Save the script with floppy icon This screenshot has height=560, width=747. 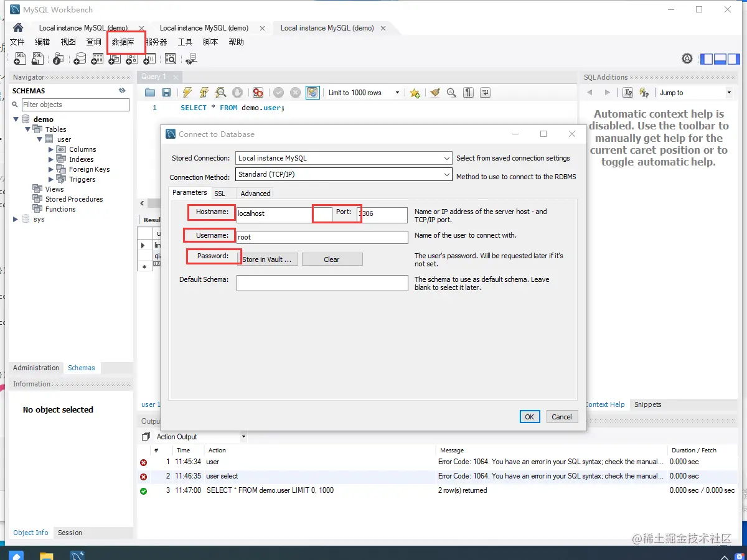[166, 93]
